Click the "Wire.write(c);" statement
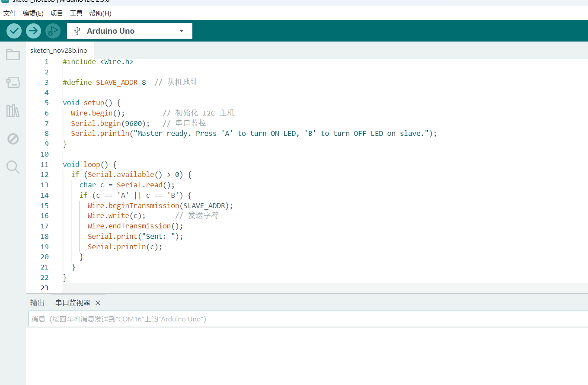This screenshot has height=385, width=588. pos(117,216)
